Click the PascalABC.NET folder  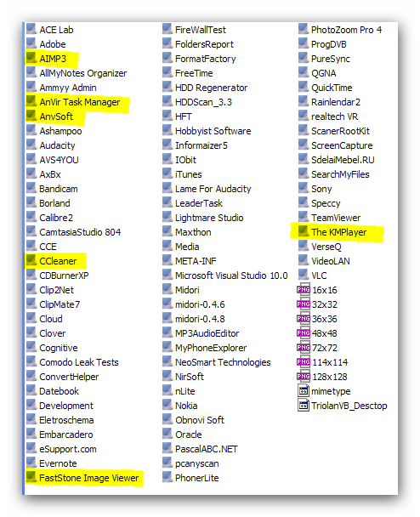pos(200,449)
